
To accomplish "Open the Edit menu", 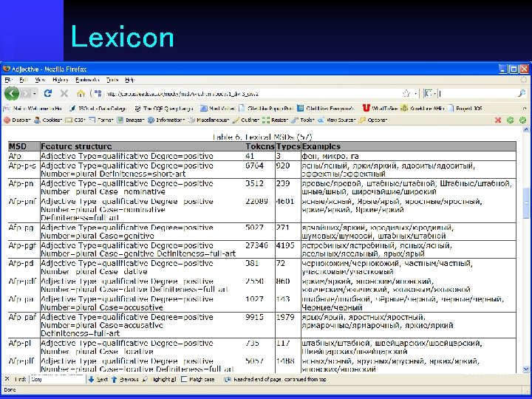I will coord(24,80).
